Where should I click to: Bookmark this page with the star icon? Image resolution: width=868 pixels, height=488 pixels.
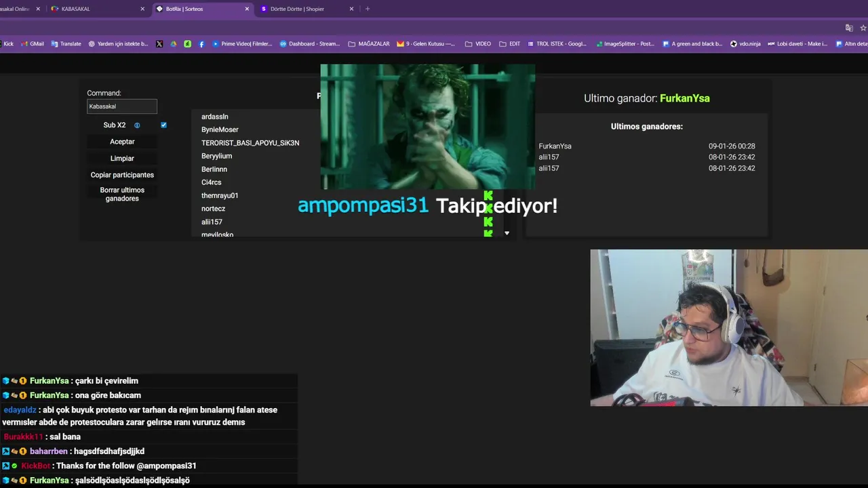click(863, 28)
